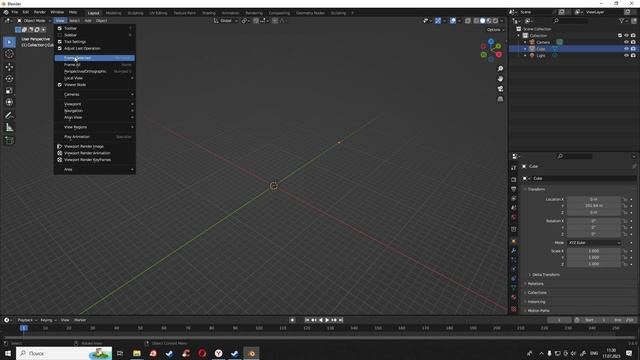The image size is (640, 360).
Task: Toggle Tool Settings checkbox in View menu
Action: tap(60, 42)
